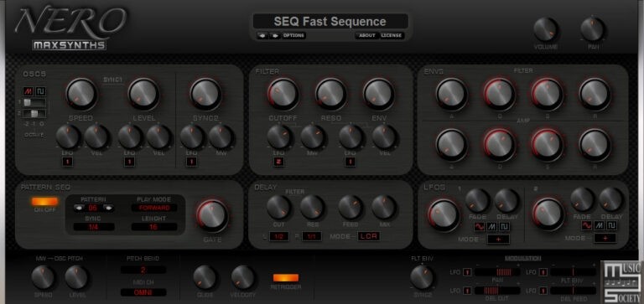This screenshot has height=304, width=644.
Task: Click the Amp envelope Sustain knob
Action: coord(547,145)
